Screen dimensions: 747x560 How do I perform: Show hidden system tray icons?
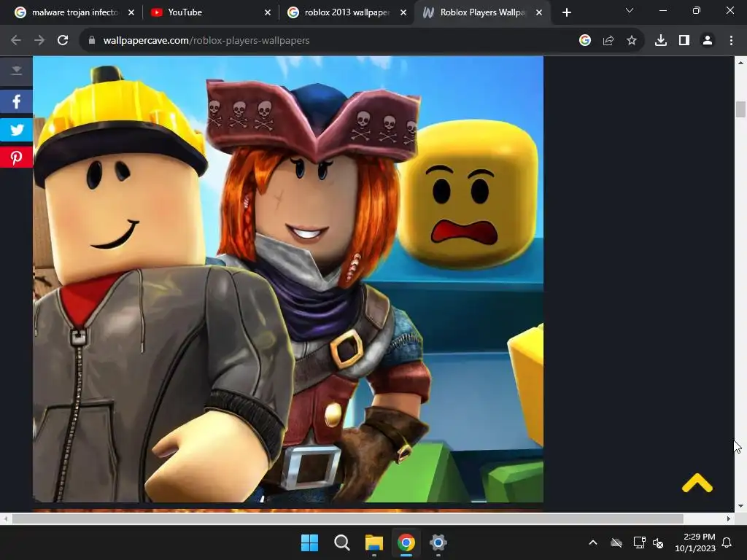click(593, 542)
